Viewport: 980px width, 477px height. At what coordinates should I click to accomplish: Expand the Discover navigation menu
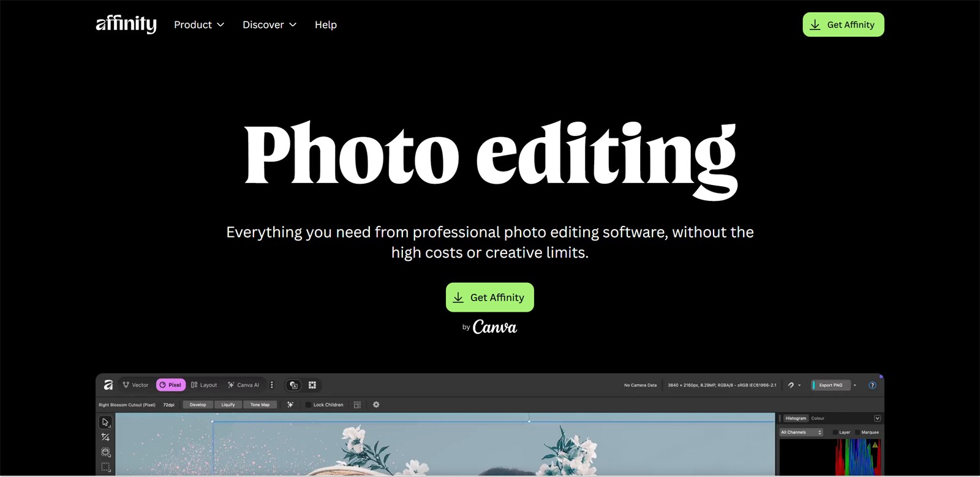pos(269,24)
